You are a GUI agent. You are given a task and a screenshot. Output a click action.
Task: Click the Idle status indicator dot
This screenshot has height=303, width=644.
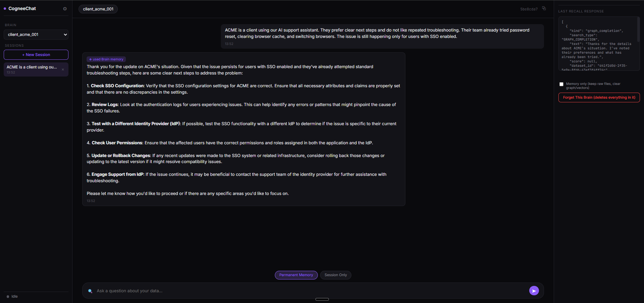click(8, 297)
